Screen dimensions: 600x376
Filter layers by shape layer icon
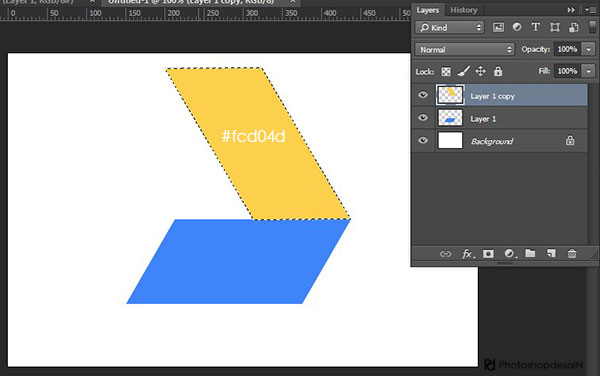tap(554, 27)
